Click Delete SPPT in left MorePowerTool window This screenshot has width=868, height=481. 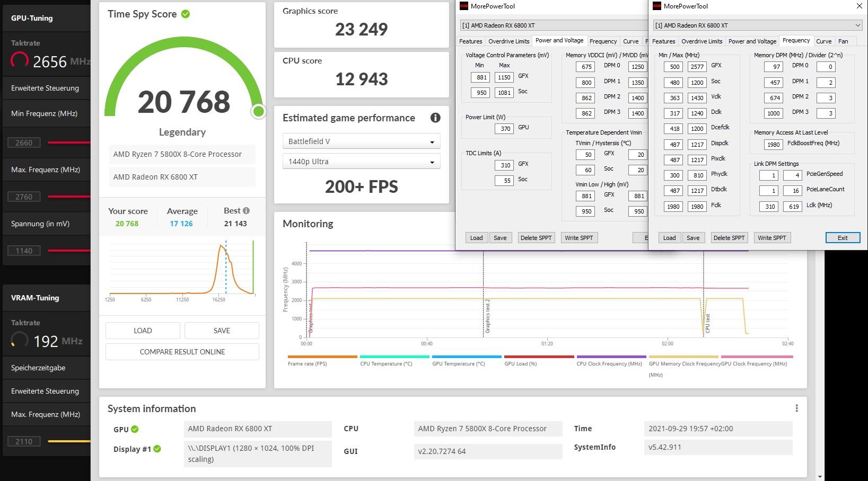click(536, 238)
